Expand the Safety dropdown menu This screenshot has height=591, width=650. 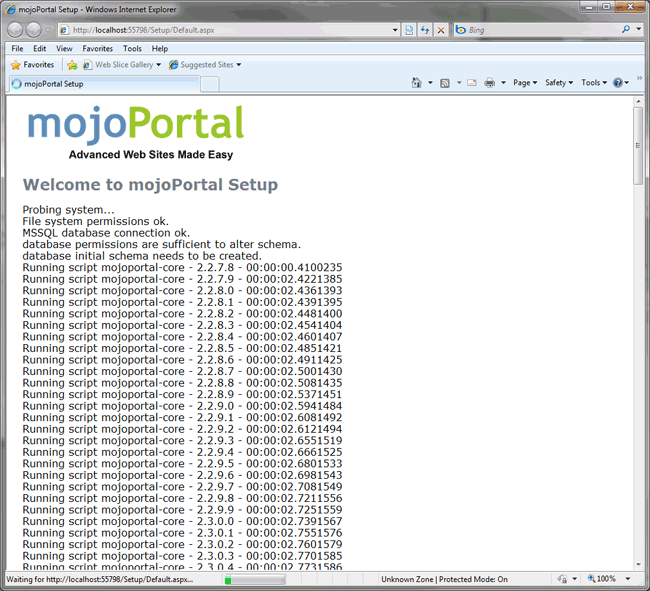[558, 83]
